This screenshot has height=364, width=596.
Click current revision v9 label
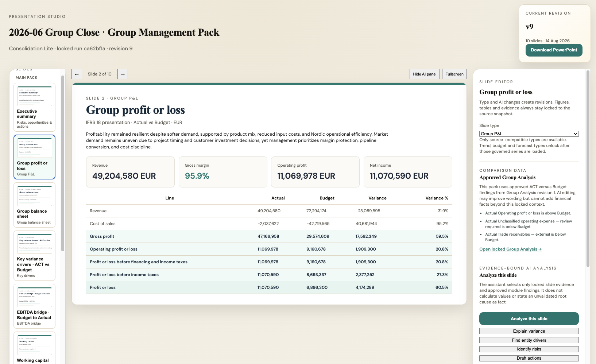pyautogui.click(x=530, y=27)
